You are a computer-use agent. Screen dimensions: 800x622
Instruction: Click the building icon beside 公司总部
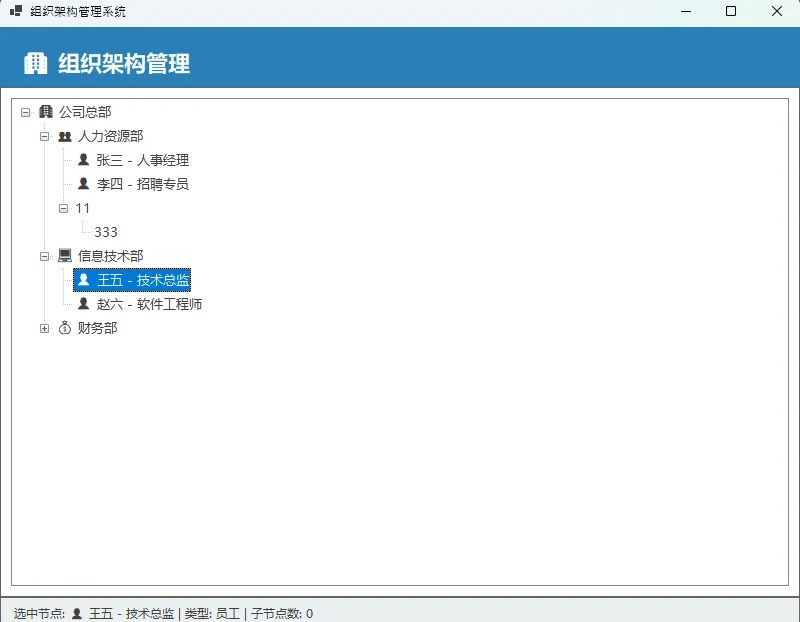46,112
